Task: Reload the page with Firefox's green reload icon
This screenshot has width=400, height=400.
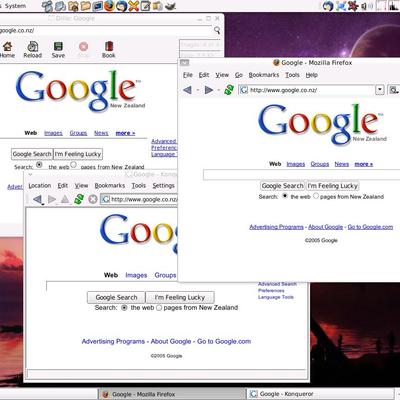Action: (x=229, y=90)
